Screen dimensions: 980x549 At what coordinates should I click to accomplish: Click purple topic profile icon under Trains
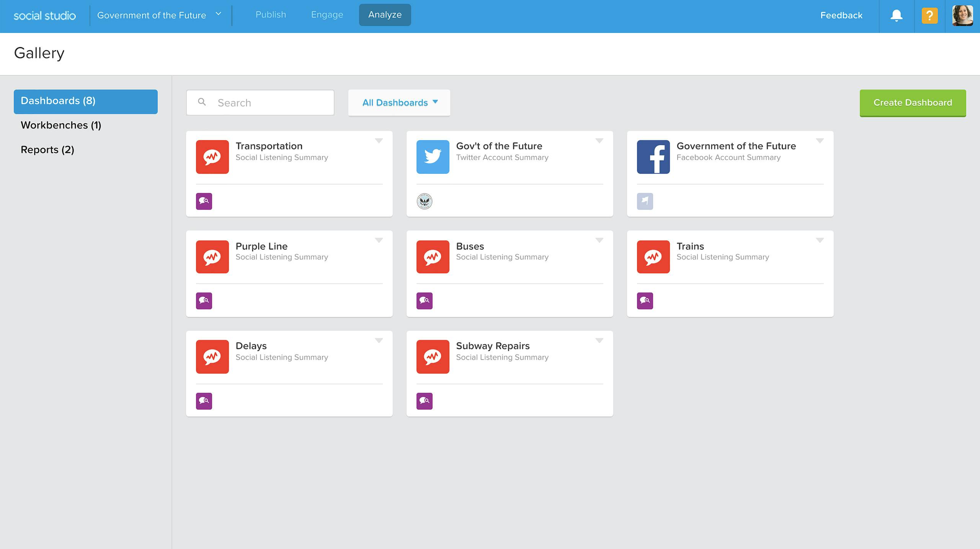pos(645,301)
